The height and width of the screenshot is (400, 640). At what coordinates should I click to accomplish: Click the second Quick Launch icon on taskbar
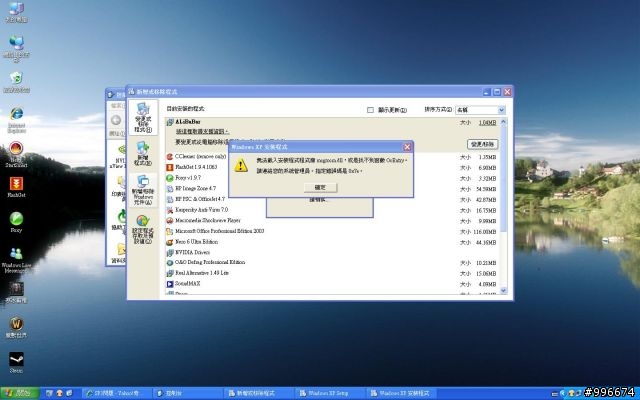click(59, 393)
